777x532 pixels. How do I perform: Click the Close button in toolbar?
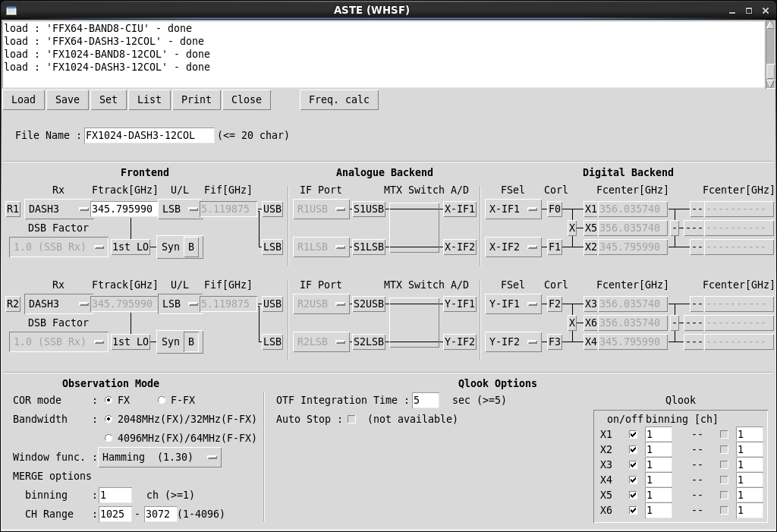tap(247, 99)
